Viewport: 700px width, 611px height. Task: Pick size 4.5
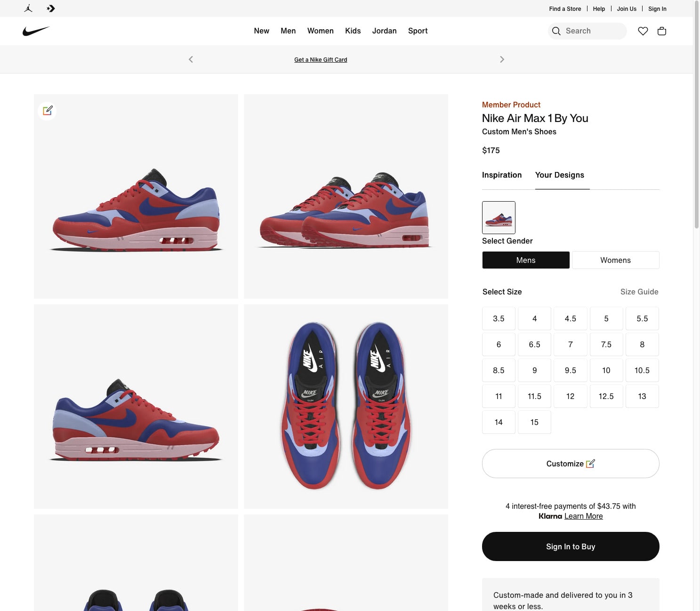click(571, 318)
